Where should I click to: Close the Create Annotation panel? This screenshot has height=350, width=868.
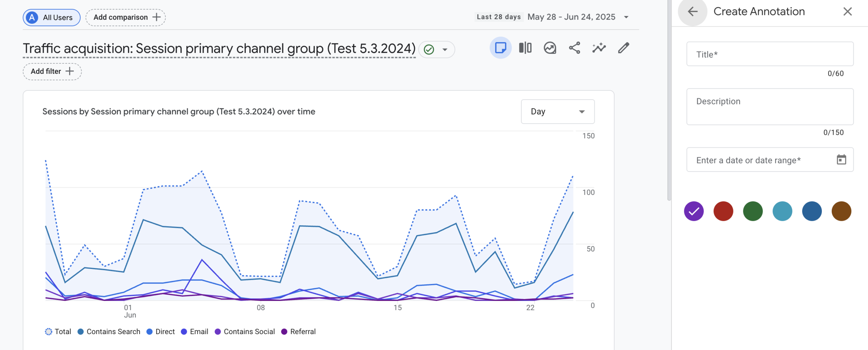(847, 12)
